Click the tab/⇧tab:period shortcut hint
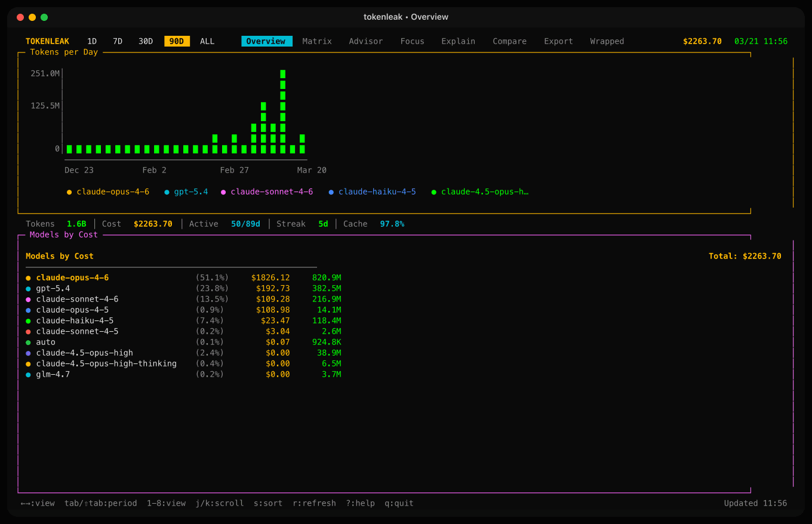Screen dimensions: 812x524 101,503
